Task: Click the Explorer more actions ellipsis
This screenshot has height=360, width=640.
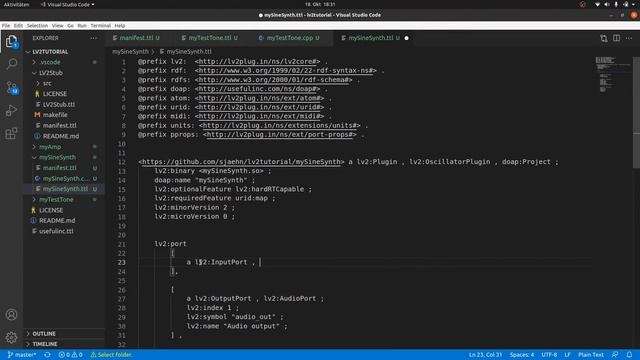Action: (x=94, y=38)
